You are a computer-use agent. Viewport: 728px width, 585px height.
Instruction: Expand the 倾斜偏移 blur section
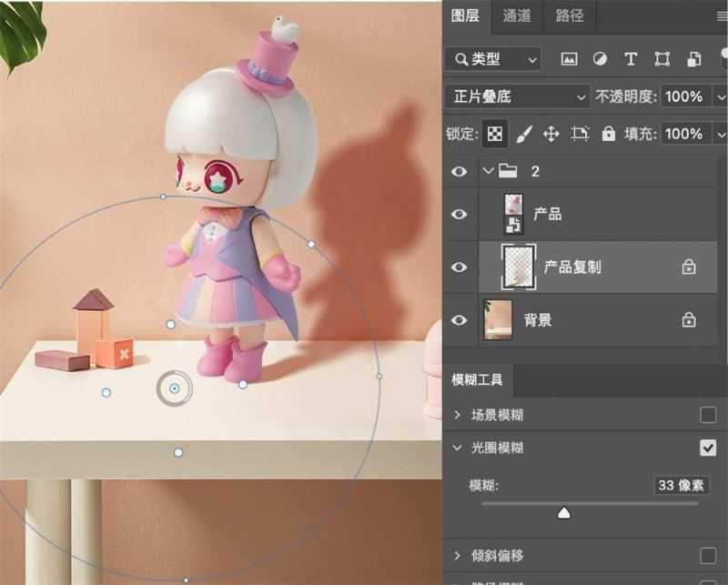pyautogui.click(x=458, y=555)
